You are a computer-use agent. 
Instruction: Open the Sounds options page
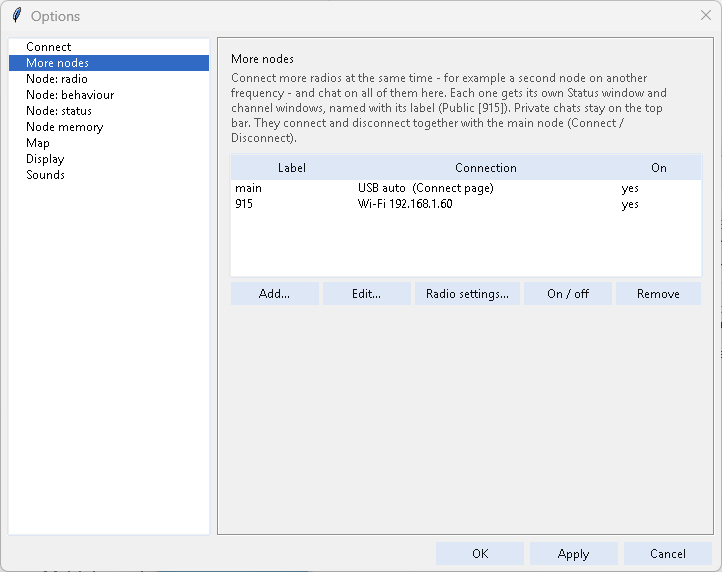(109, 175)
